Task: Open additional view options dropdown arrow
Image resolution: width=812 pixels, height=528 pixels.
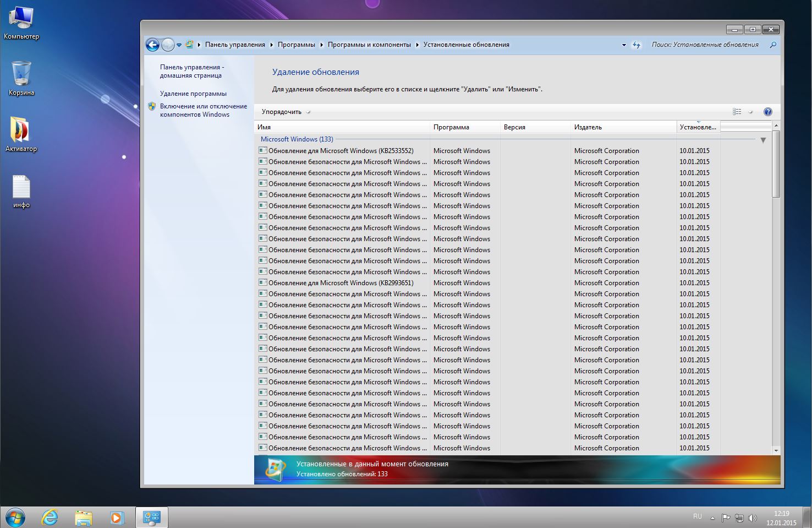Action: point(750,112)
